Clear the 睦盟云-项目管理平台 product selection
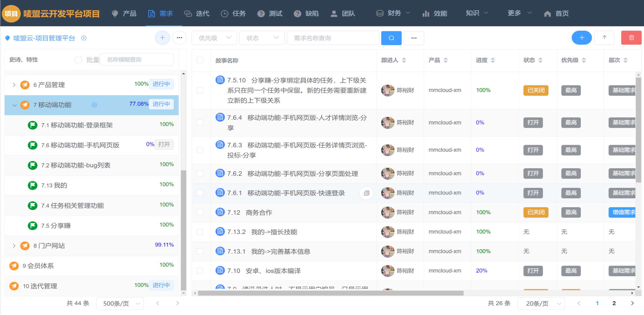 tap(84, 38)
